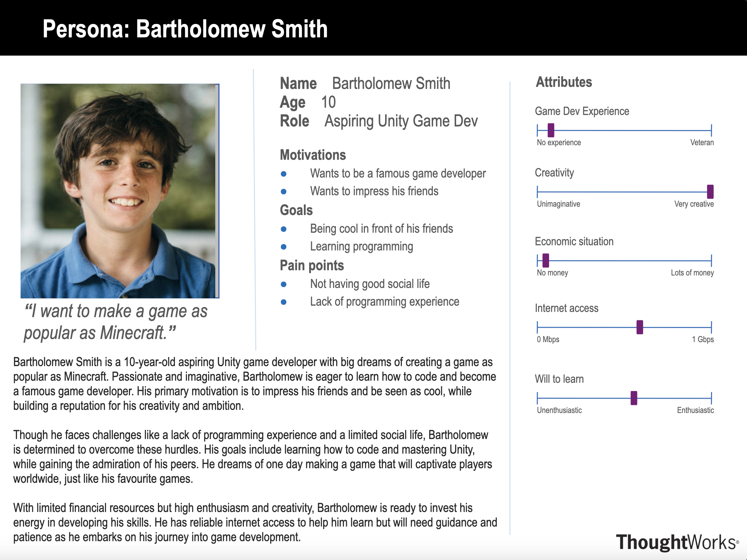Image resolution: width=747 pixels, height=560 pixels.
Task: Click the portrait photo of Bartholomew
Action: click(120, 191)
